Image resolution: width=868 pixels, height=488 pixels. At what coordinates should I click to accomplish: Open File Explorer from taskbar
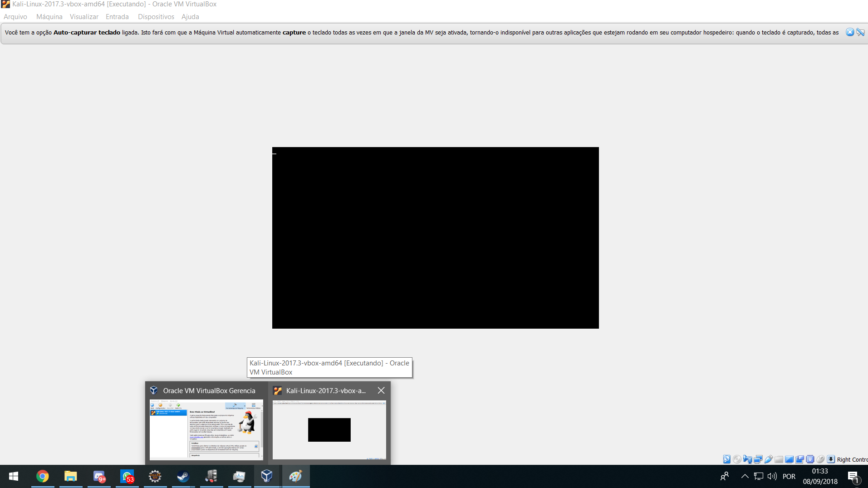(71, 476)
